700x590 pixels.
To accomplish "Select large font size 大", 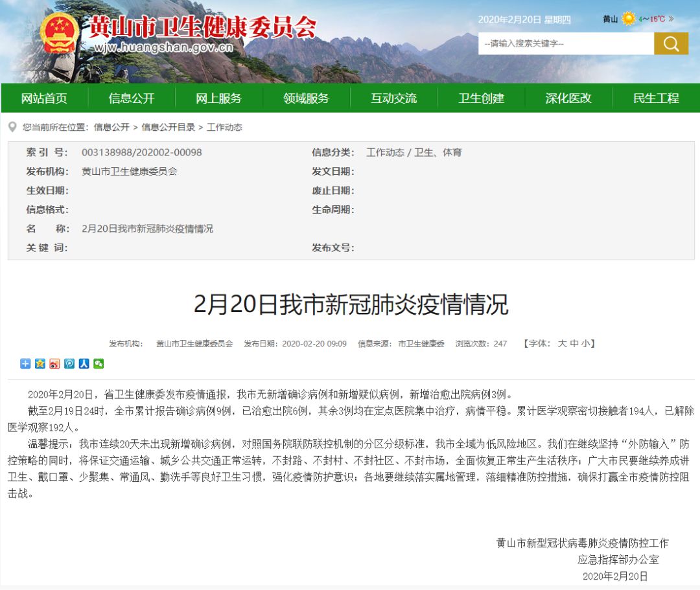I will tap(562, 344).
